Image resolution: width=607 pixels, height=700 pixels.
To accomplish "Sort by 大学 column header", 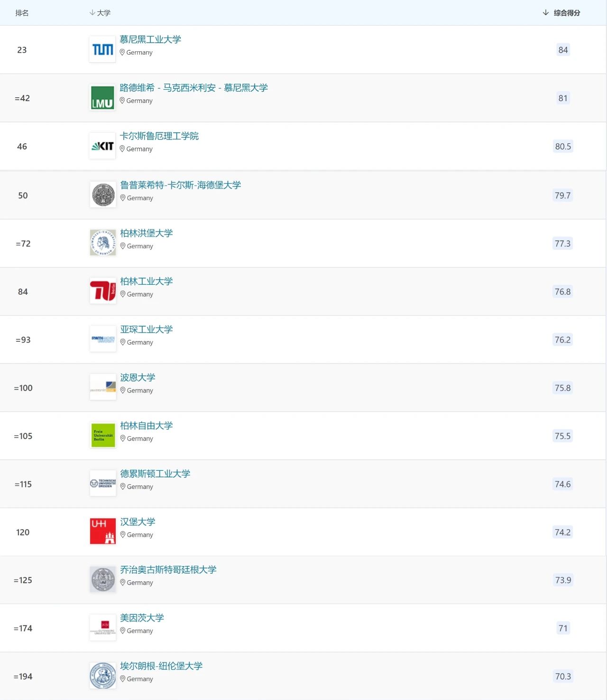I will (x=103, y=13).
